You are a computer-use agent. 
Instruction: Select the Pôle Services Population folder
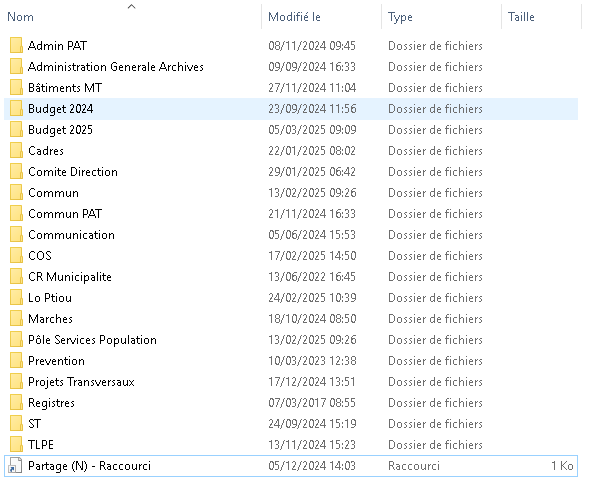point(92,340)
